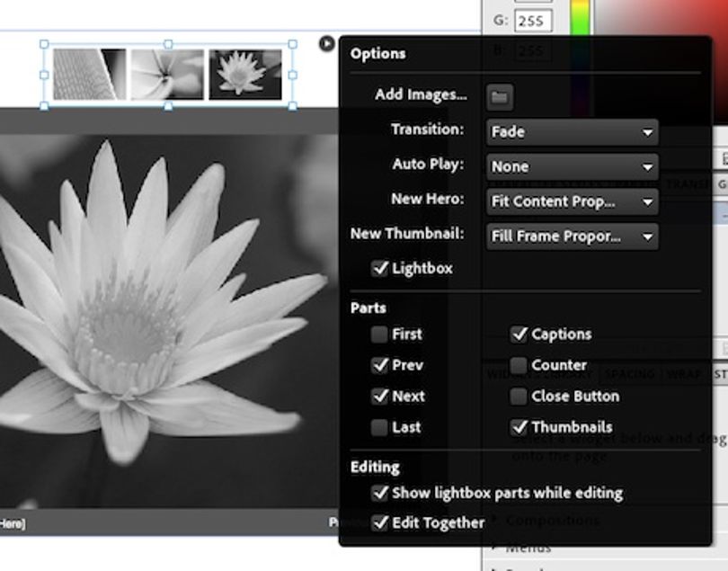Uncheck the Next part checkbox
728x571 pixels.
coord(379,397)
